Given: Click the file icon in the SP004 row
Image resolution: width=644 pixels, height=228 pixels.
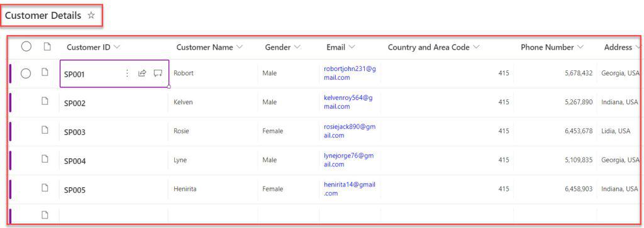Looking at the screenshot, I should coord(45,159).
